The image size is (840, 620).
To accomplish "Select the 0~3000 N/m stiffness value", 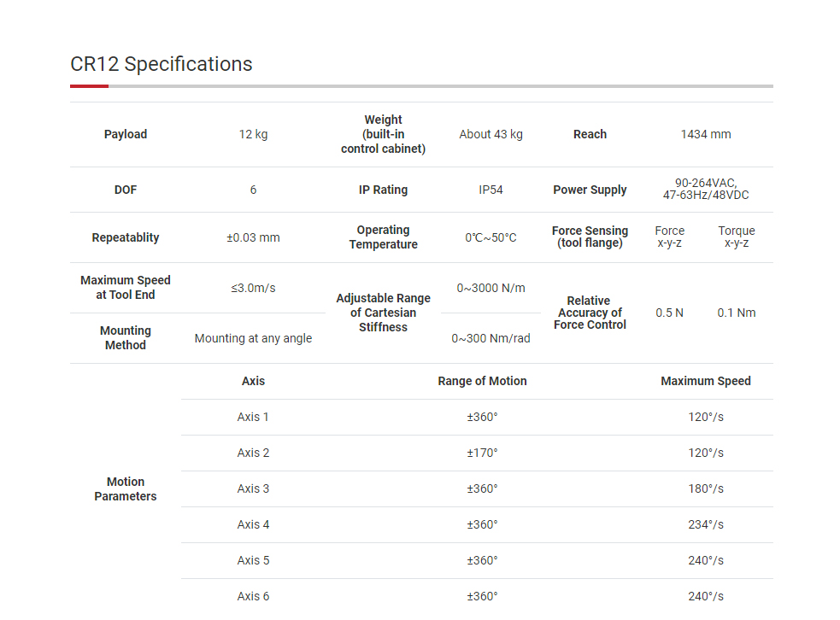I will tap(490, 288).
